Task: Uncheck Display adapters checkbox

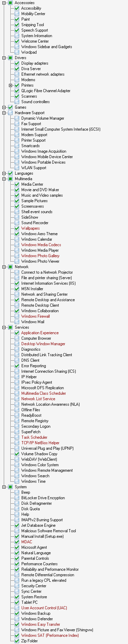Action: pyautogui.click(x=17, y=63)
